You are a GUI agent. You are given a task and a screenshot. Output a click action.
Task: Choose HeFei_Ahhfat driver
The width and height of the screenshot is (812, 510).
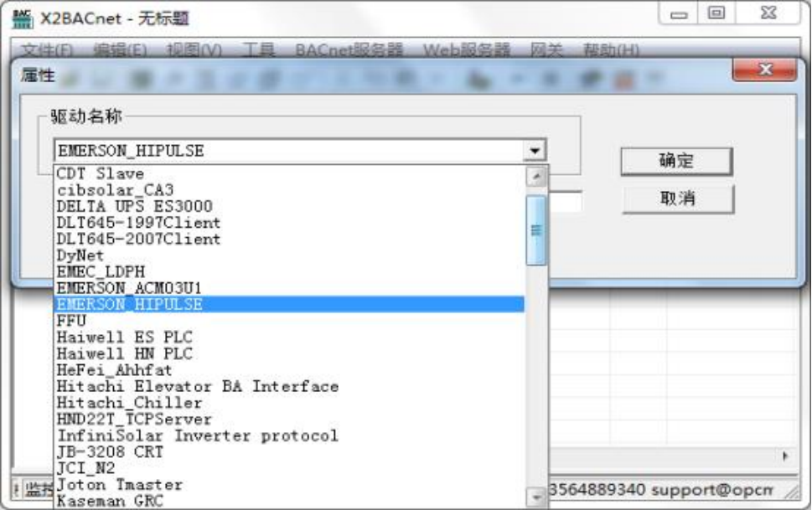(289, 371)
